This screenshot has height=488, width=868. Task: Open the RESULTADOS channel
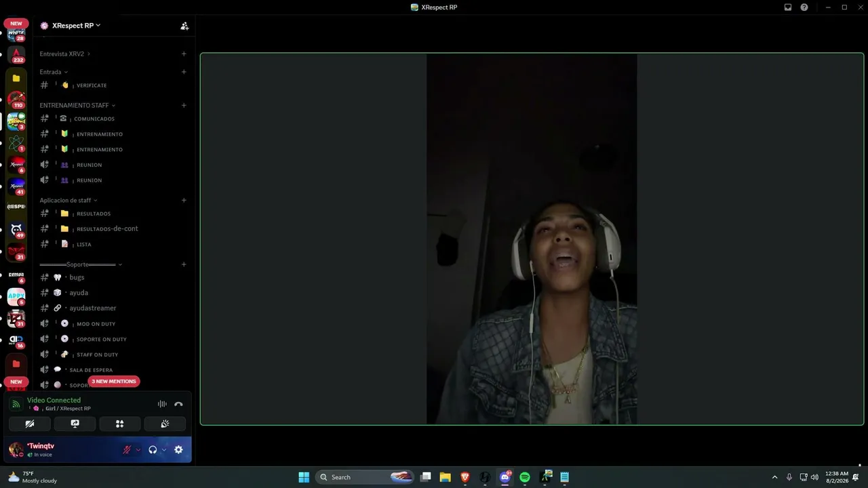click(113, 213)
